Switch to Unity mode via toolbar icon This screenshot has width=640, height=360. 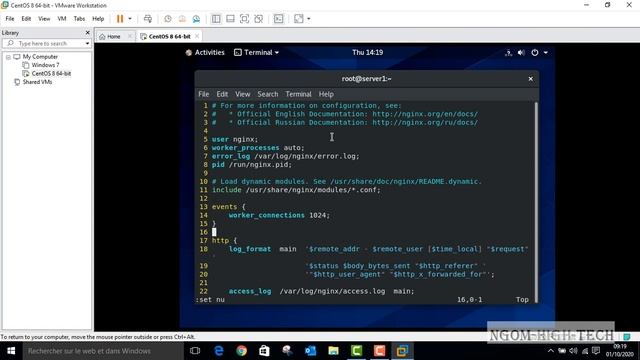258,19
